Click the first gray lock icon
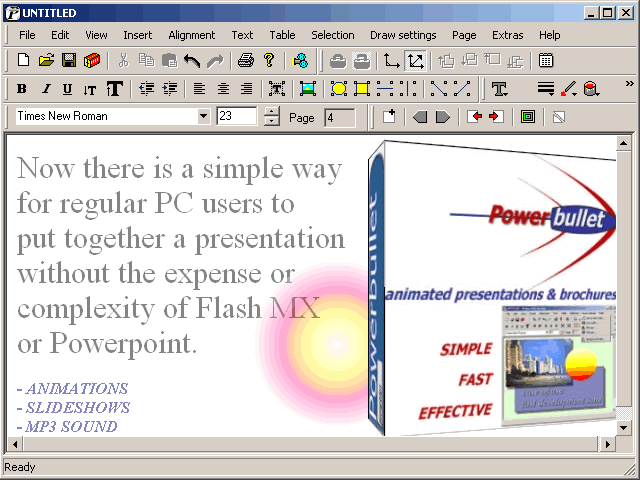 point(338,61)
